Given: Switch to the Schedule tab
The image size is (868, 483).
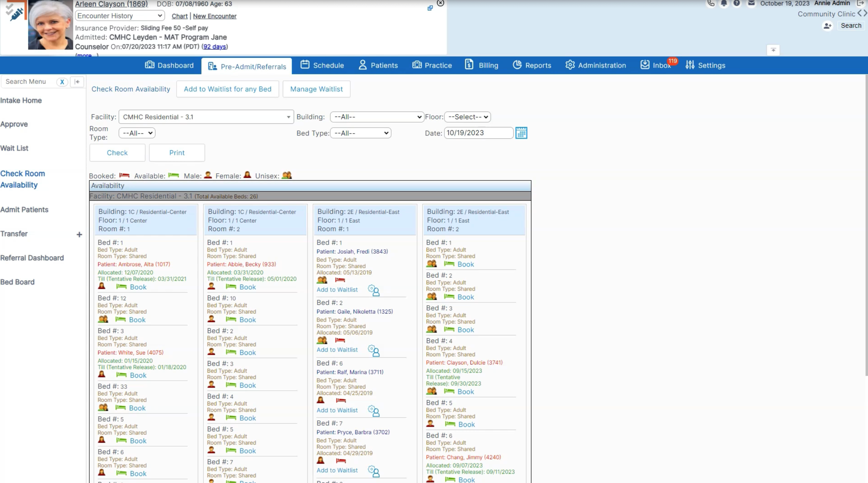Looking at the screenshot, I should (322, 65).
